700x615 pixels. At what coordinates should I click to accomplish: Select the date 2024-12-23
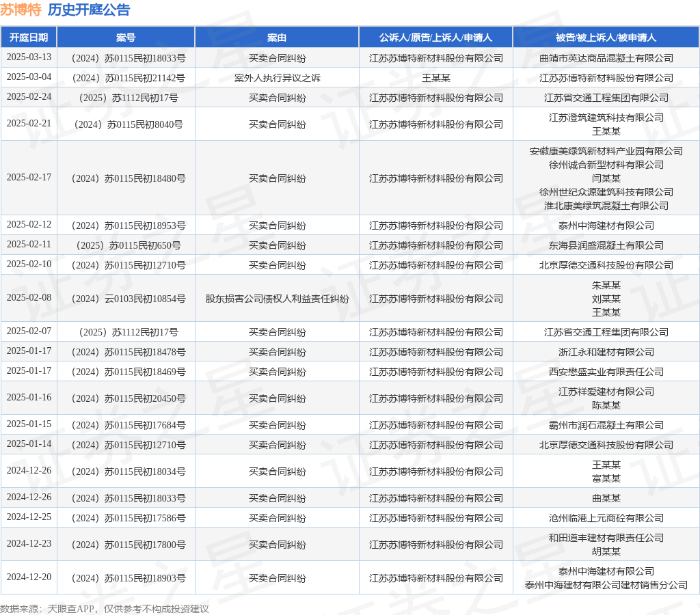point(29,544)
